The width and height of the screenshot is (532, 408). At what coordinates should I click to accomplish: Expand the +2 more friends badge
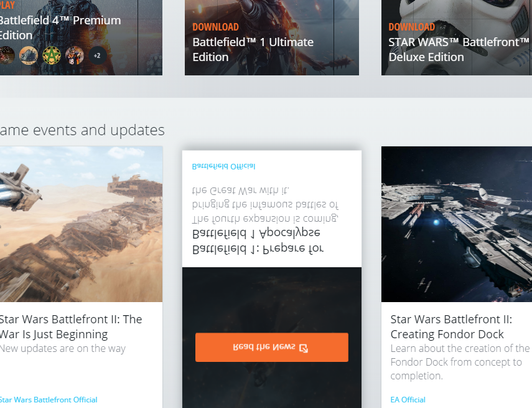[97, 55]
